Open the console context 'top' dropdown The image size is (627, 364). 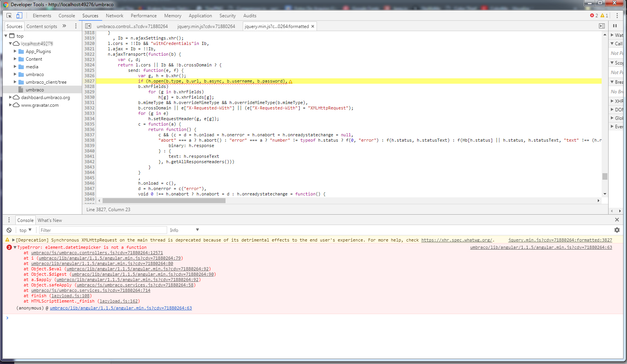[25, 230]
